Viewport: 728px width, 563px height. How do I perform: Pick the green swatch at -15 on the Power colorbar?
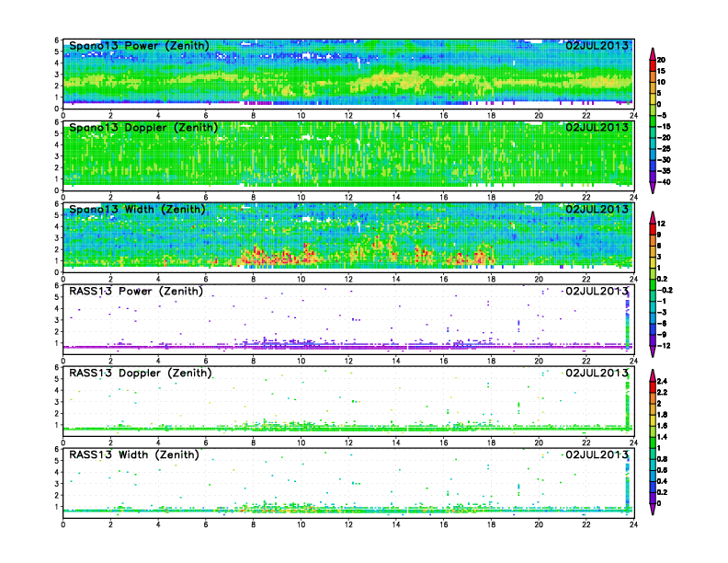tap(652, 126)
